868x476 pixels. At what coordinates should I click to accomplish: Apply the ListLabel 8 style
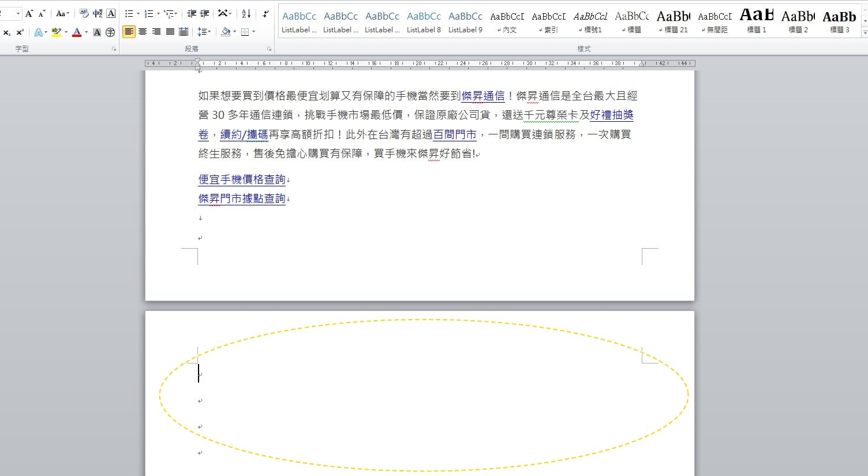click(x=424, y=22)
